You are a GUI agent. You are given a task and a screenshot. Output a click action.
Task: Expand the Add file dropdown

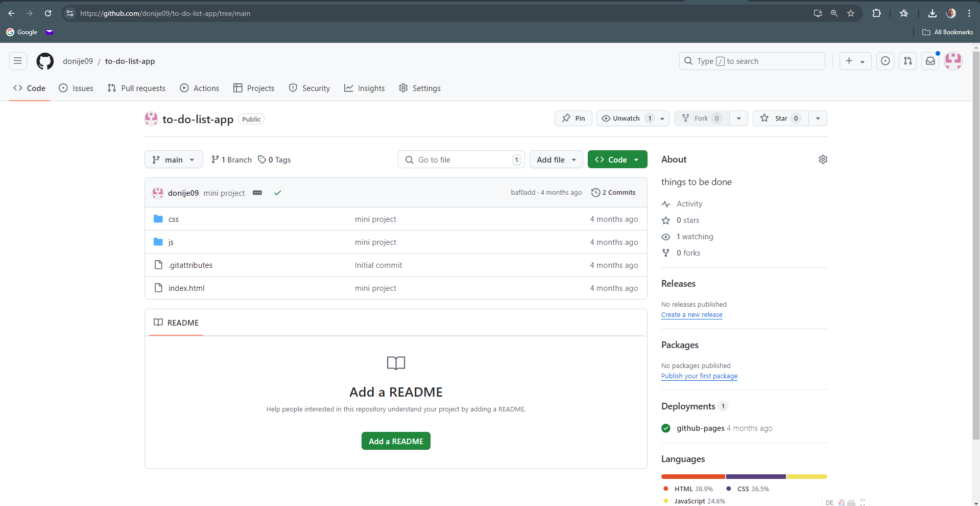click(x=556, y=159)
